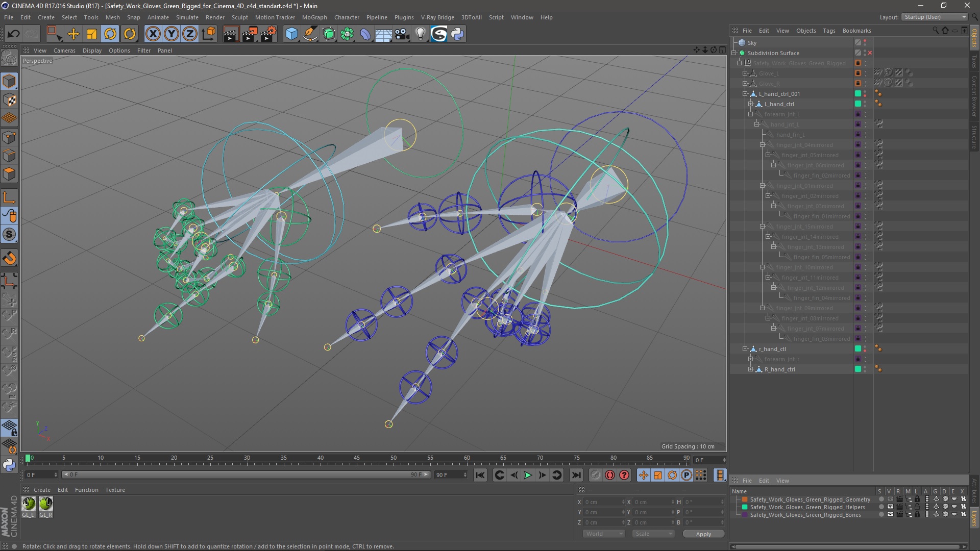Add a Camera object
The width and height of the screenshot is (980, 551).
point(402,34)
